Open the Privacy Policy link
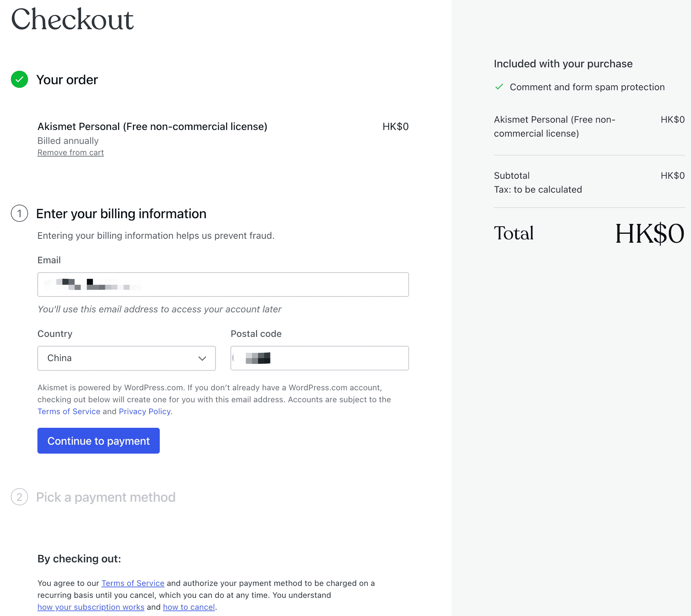Viewport: 691px width, 616px height. pos(145,411)
